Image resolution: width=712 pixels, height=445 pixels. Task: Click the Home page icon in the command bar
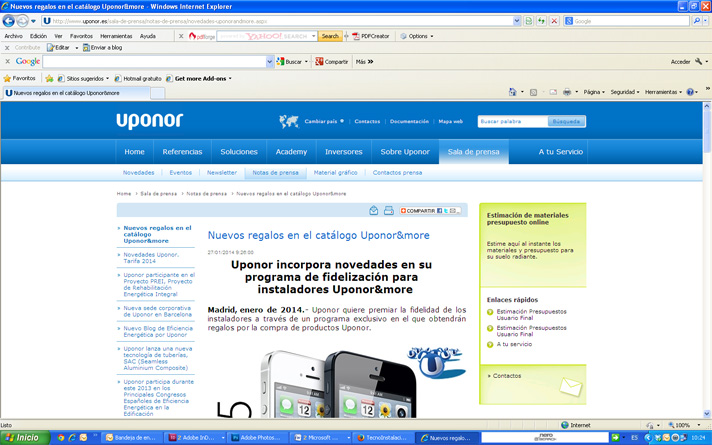(x=512, y=92)
